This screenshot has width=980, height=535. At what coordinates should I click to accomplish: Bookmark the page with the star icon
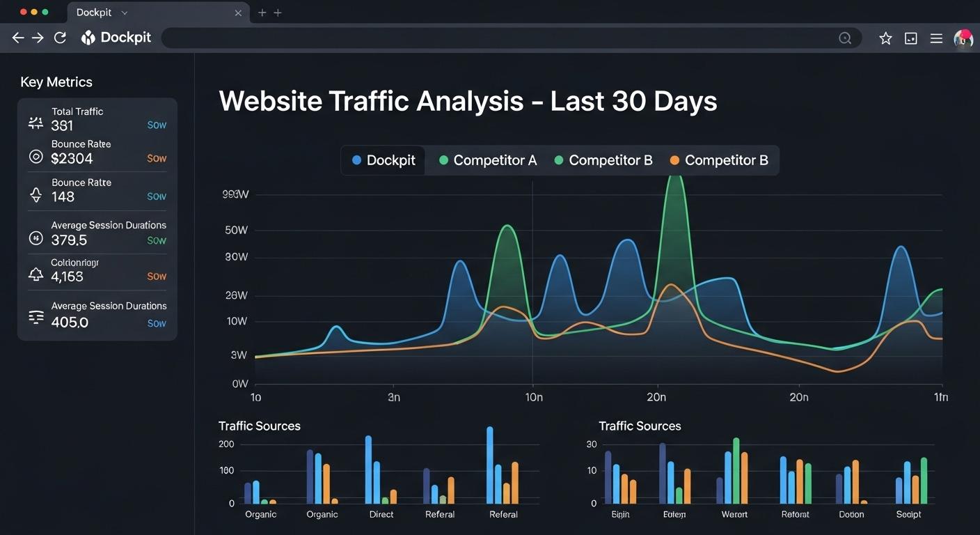pos(885,38)
